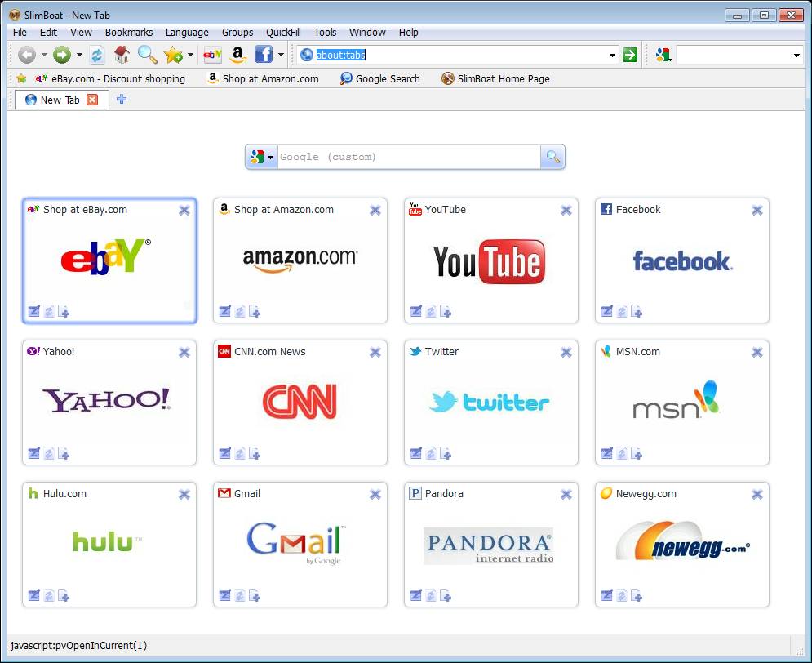Click open-in-new-tab icon on Facebook tile
Image resolution: width=812 pixels, height=663 pixels.
click(637, 311)
